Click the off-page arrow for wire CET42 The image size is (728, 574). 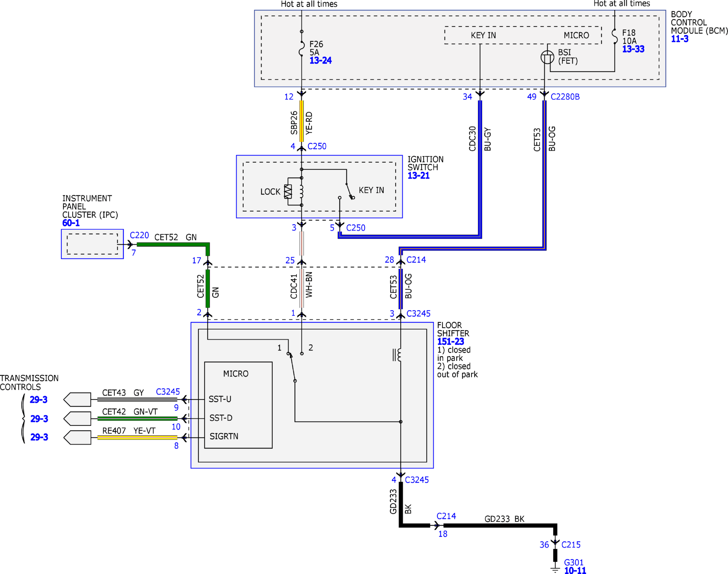pos(77,418)
